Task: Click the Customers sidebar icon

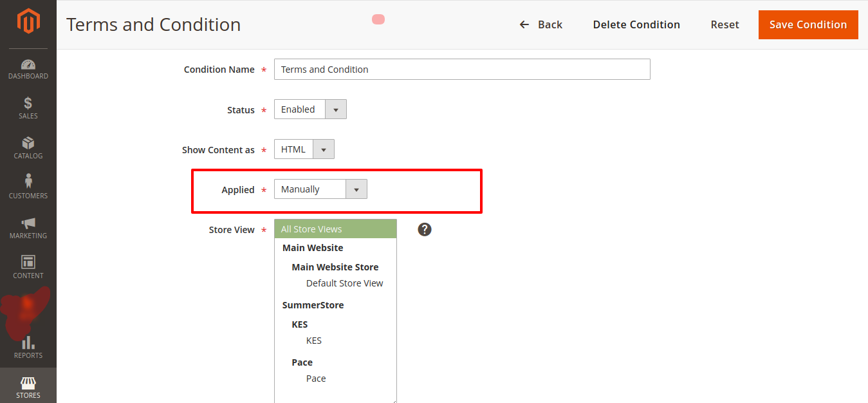Action: (x=28, y=185)
